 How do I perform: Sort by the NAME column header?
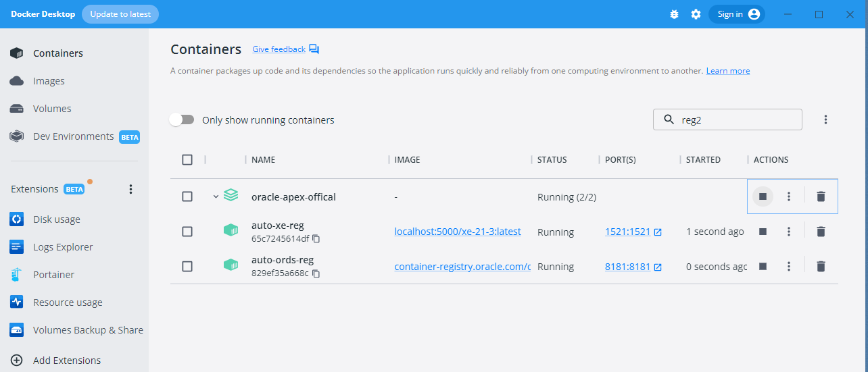coord(264,160)
